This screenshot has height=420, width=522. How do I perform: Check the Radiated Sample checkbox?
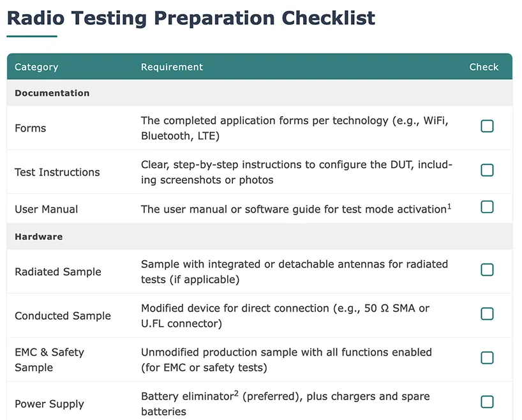(x=487, y=269)
